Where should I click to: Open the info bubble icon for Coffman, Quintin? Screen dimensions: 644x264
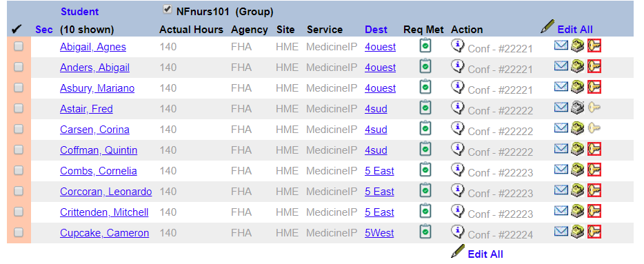pyautogui.click(x=458, y=149)
